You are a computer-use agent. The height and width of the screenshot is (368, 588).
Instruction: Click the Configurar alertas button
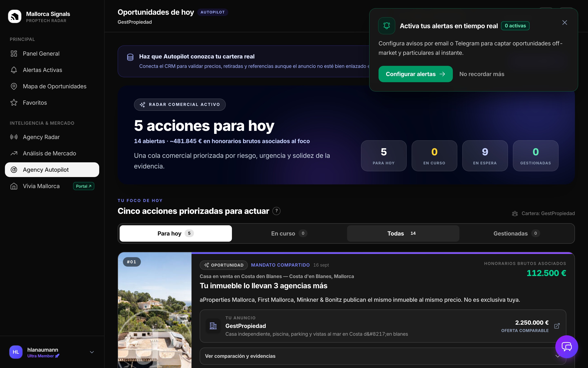(x=415, y=74)
